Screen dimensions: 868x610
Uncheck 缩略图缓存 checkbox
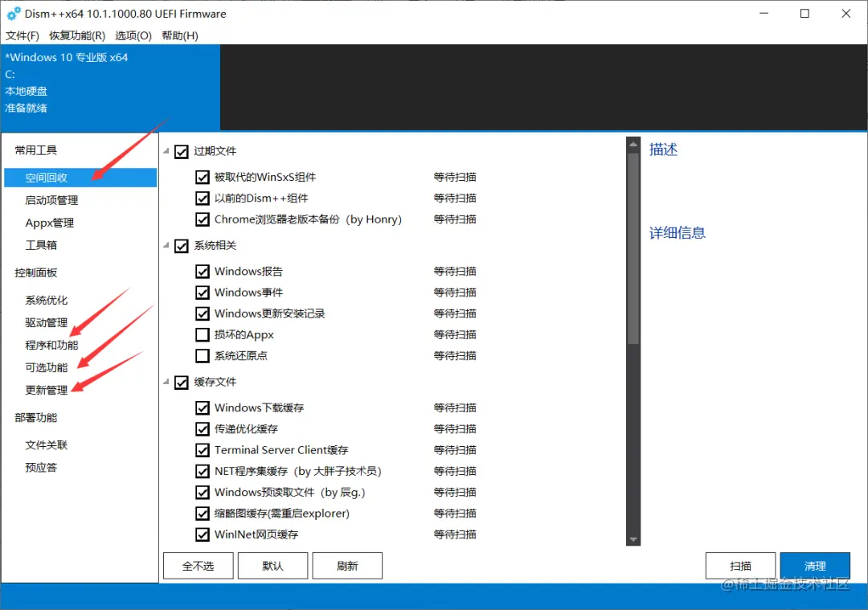[x=203, y=514]
